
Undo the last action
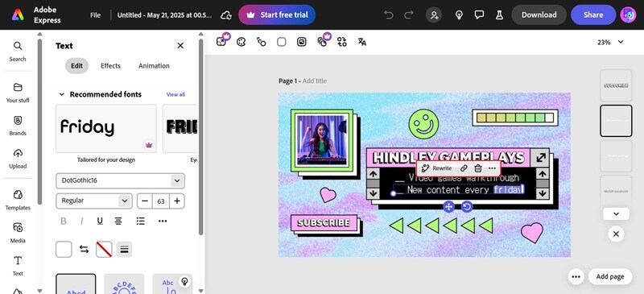tap(388, 15)
